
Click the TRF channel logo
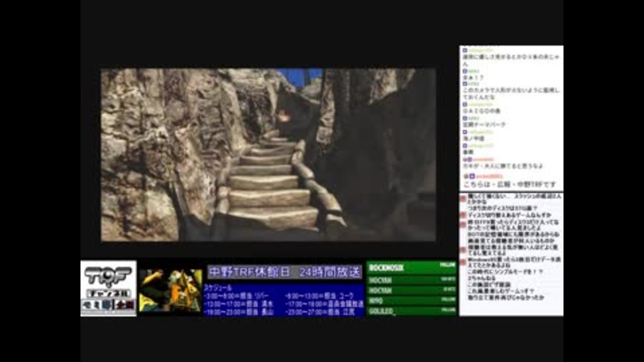tap(109, 288)
